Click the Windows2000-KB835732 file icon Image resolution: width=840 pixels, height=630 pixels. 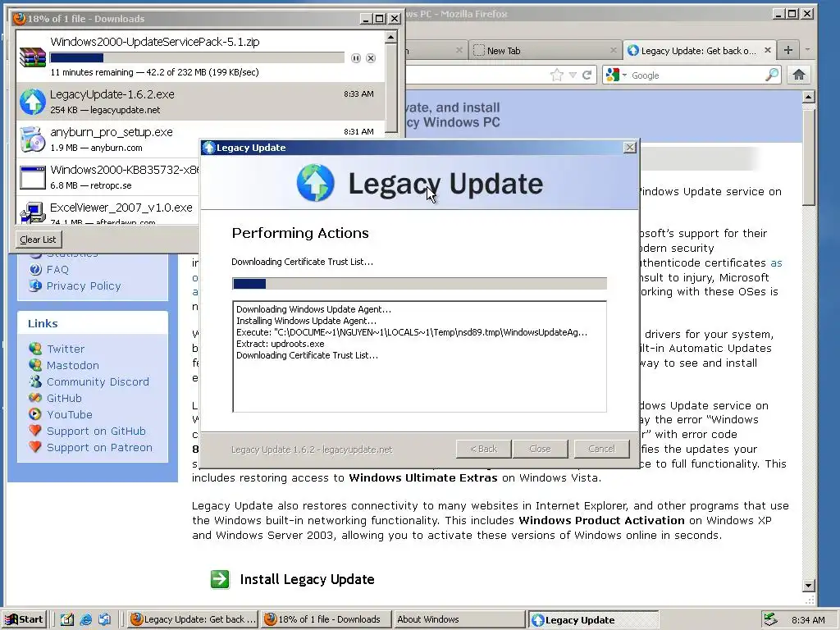click(x=33, y=178)
